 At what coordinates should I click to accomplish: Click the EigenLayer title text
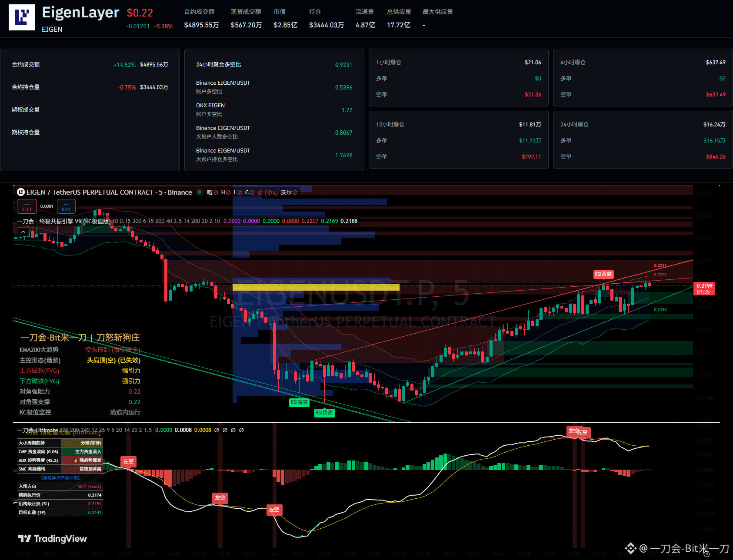80,13
